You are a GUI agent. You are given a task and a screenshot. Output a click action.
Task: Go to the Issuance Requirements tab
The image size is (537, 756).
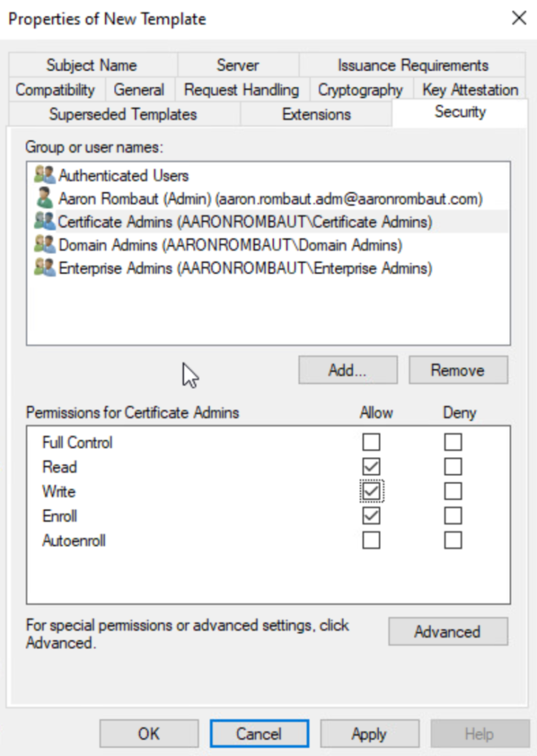coord(413,65)
